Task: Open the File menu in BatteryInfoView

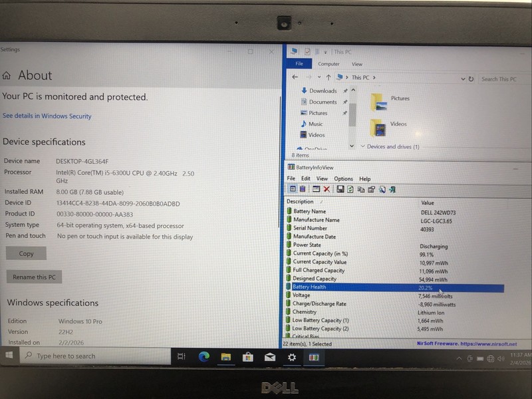Action: click(291, 178)
